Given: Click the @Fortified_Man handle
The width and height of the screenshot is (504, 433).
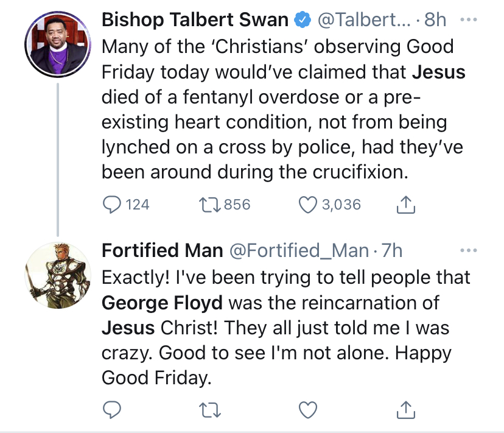Looking at the screenshot, I should pos(299,250).
